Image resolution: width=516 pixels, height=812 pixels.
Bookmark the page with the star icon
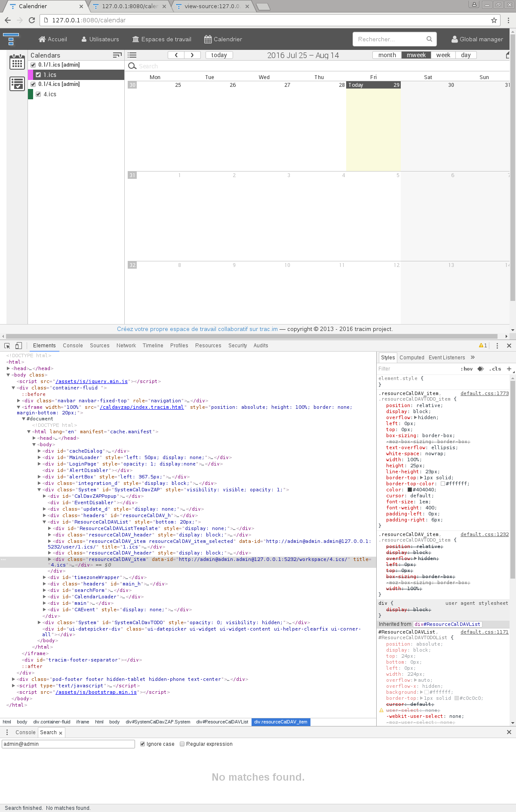(x=494, y=20)
